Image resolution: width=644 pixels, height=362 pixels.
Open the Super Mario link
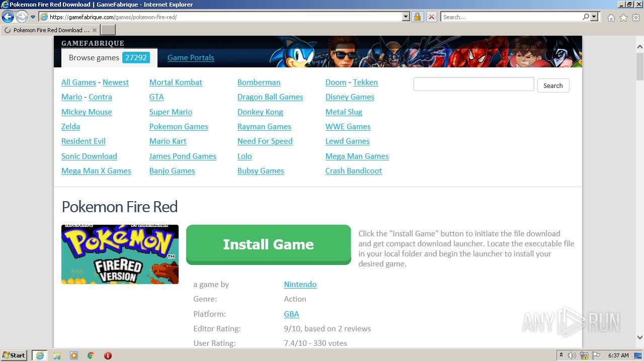[x=171, y=112]
